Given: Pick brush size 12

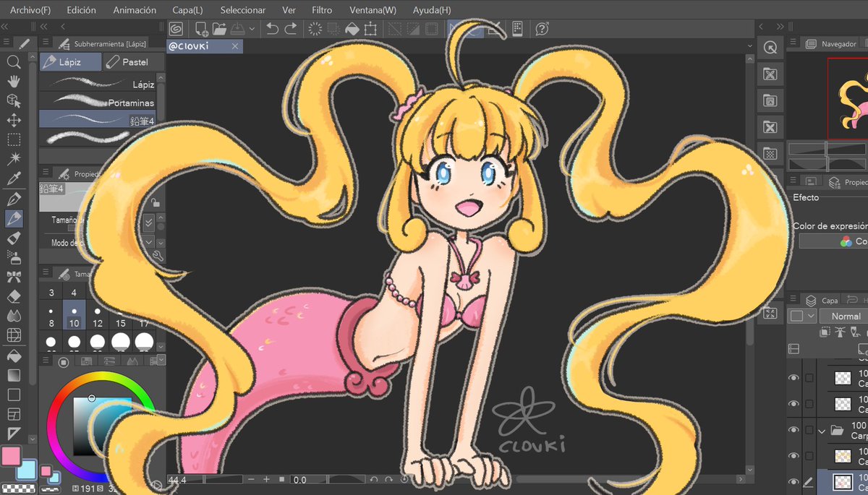Looking at the screenshot, I should (x=98, y=317).
